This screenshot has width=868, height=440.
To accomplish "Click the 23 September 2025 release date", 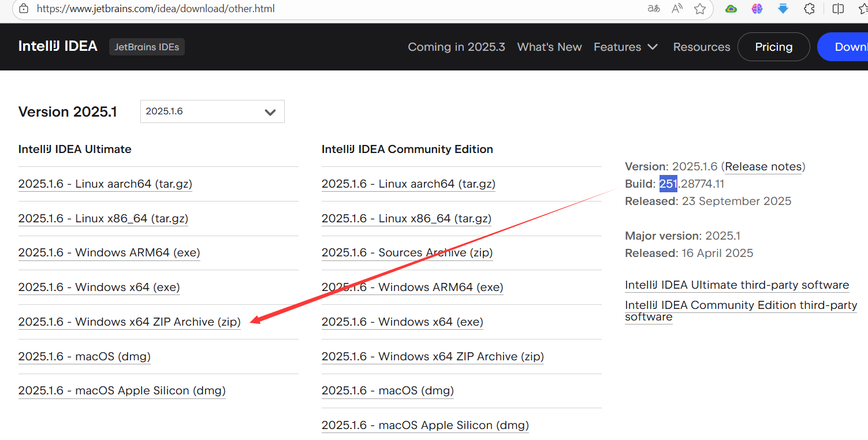I will 736,201.
